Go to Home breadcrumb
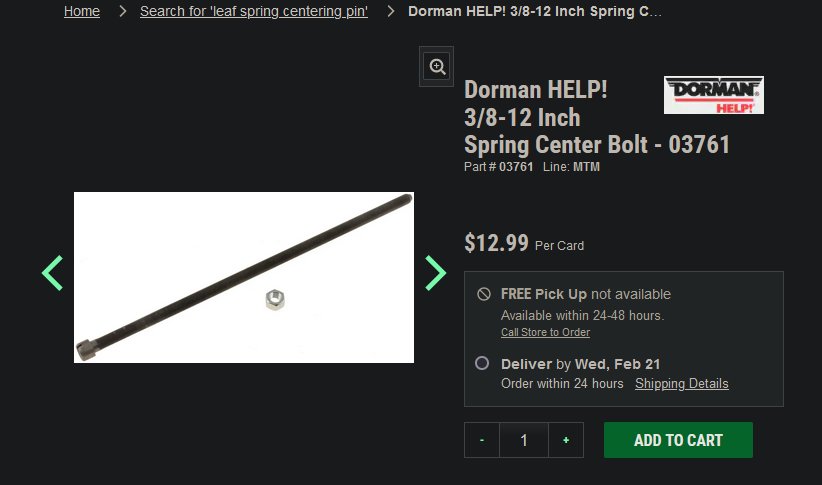The image size is (822, 485). click(x=82, y=11)
